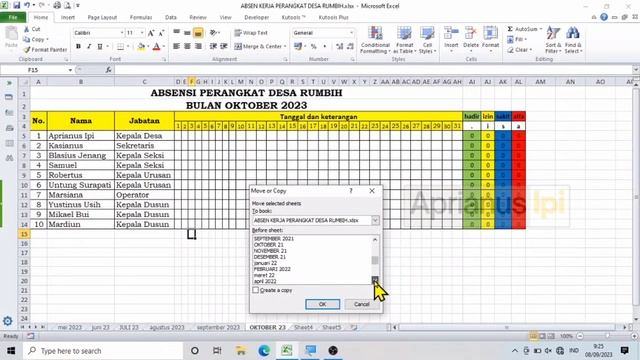Click the Cut scissors icon

[x=27, y=29]
